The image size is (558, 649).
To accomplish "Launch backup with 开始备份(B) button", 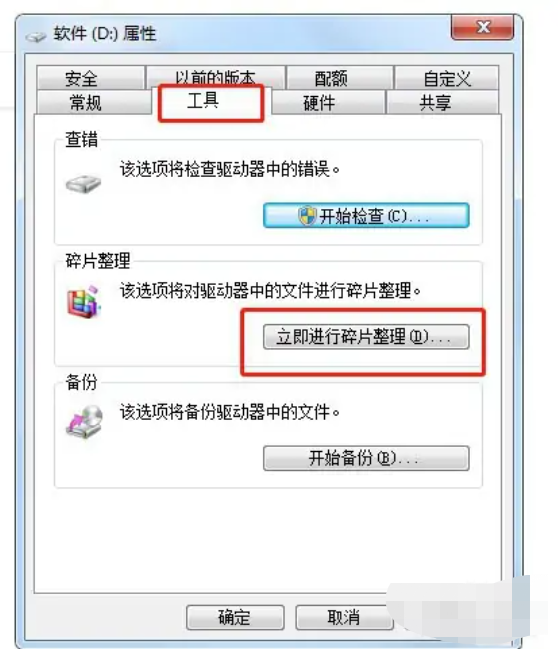I will coord(366,458).
